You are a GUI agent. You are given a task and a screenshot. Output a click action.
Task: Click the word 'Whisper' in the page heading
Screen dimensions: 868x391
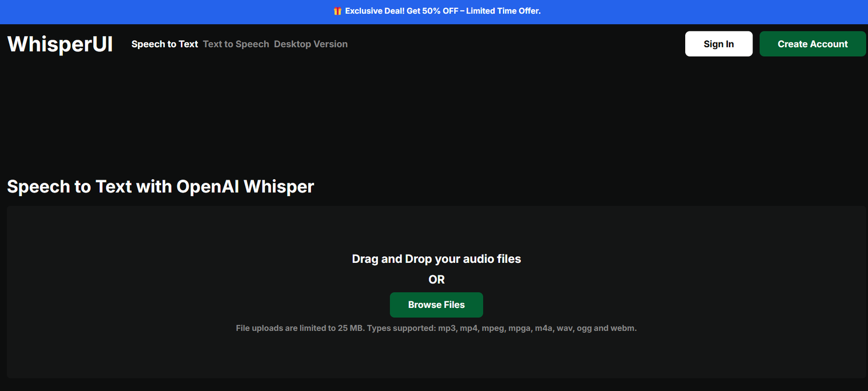279,186
